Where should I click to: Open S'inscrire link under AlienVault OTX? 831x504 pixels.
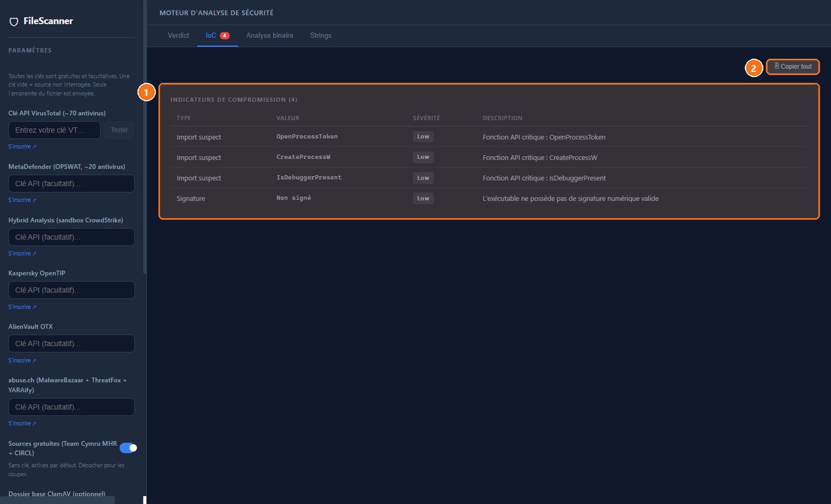pyautogui.click(x=22, y=360)
